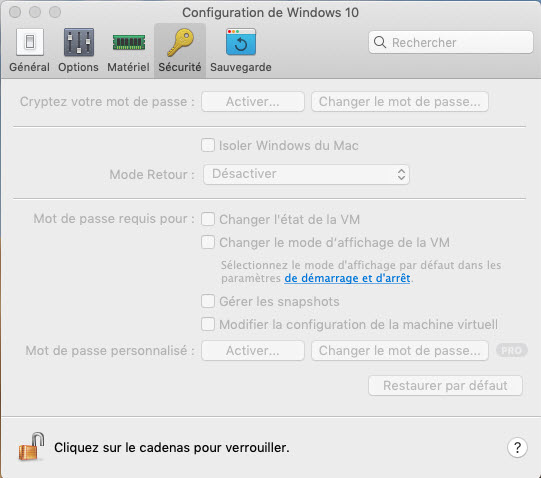Open the Mode Retour dropdown
The height and width of the screenshot is (478, 541).
click(306, 174)
